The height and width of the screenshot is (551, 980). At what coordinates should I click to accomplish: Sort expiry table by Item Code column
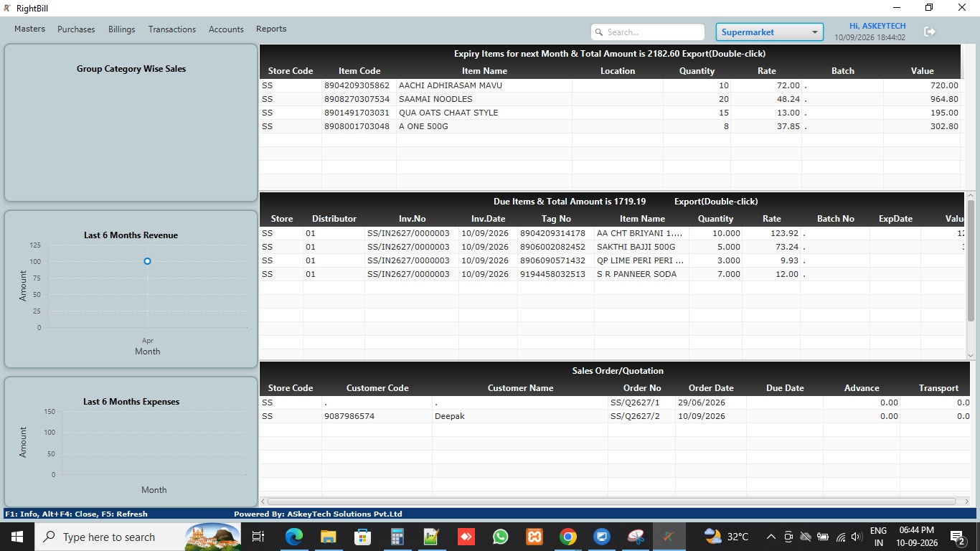click(x=359, y=71)
